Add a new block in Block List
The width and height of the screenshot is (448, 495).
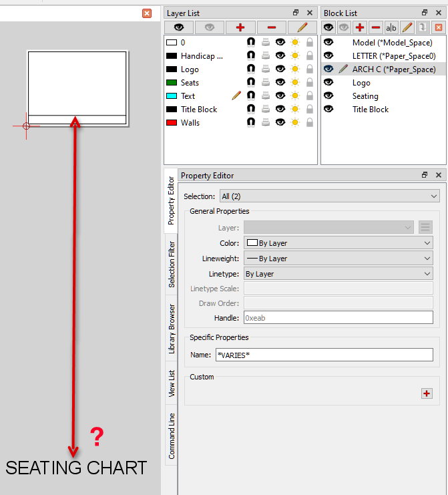(360, 27)
